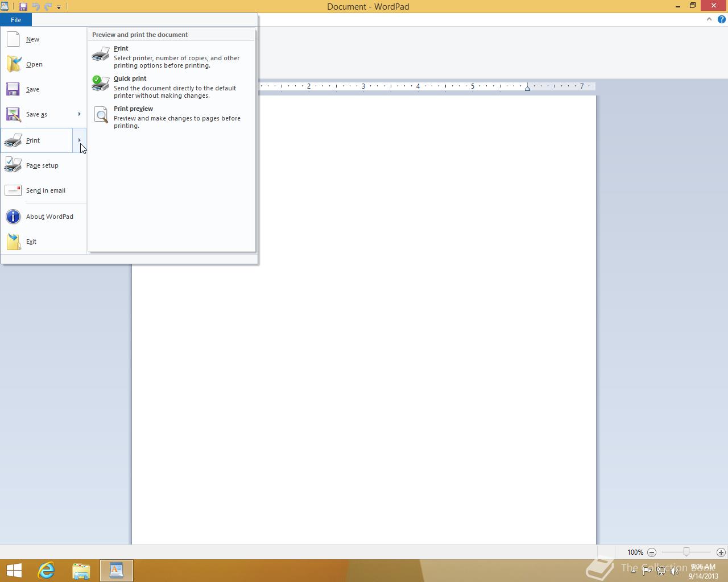Select Open in File menu
The width and height of the screenshot is (728, 582).
tap(44, 64)
